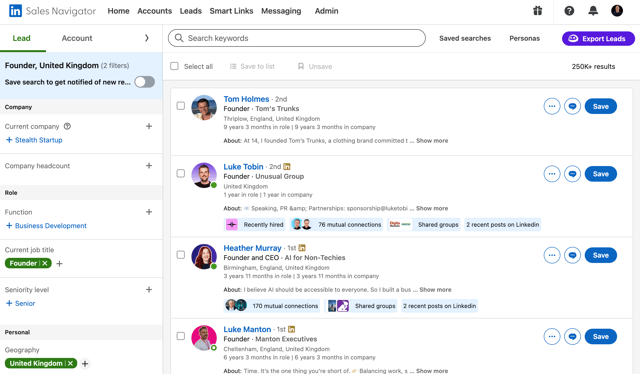Image resolution: width=640 pixels, height=374 pixels.
Task: Select Tom Holmes checkbox
Action: (180, 106)
